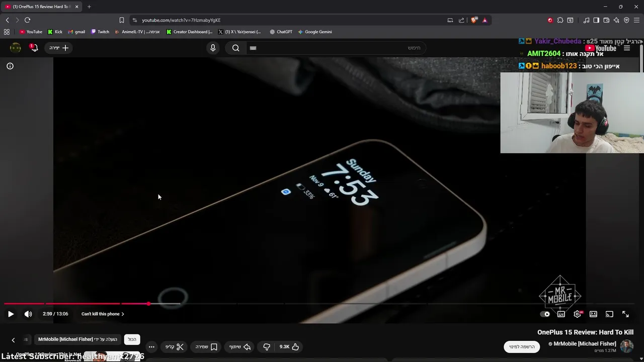The image size is (644, 362).
Task: Switch to theater mode view
Action: pos(593,314)
